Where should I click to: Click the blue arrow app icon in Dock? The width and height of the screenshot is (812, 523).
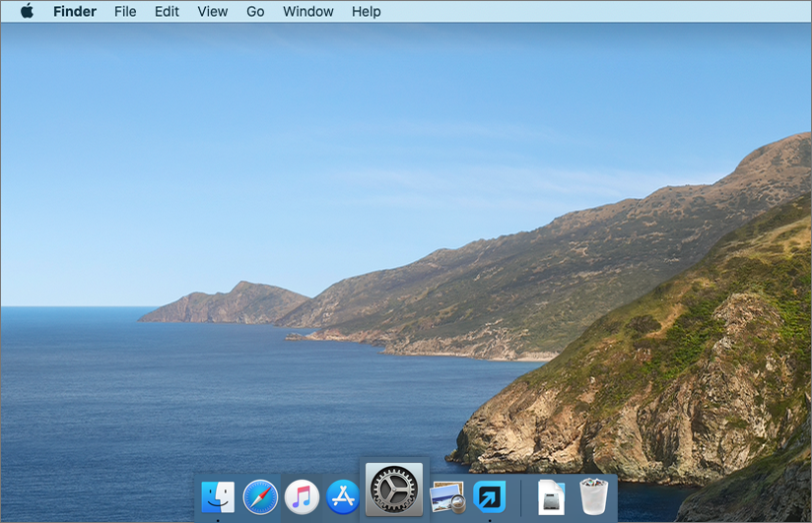tap(489, 496)
